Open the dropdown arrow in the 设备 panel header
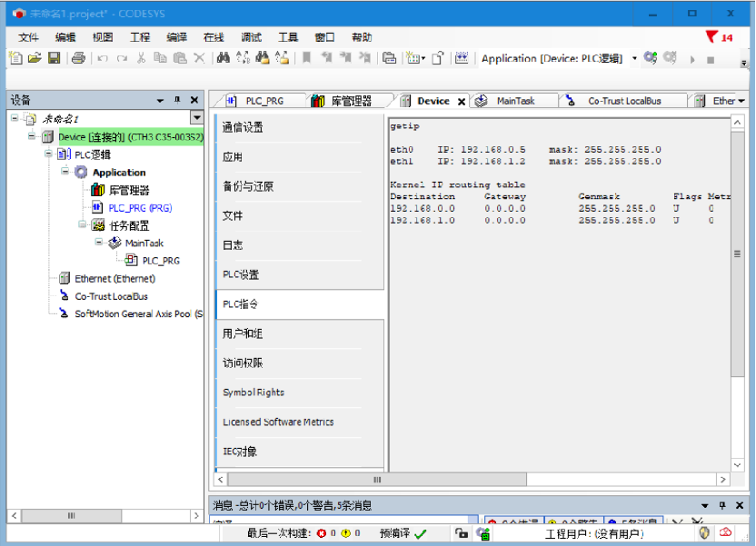Image resolution: width=756 pixels, height=546 pixels. coord(160,100)
